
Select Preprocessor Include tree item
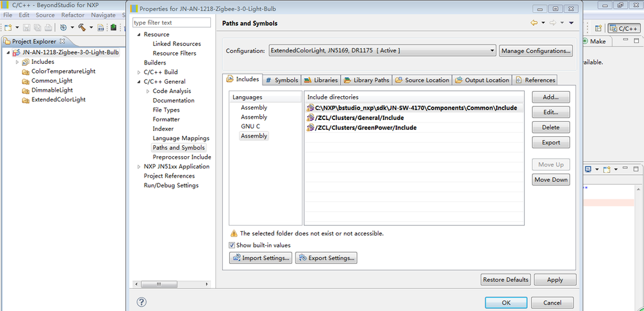(182, 157)
